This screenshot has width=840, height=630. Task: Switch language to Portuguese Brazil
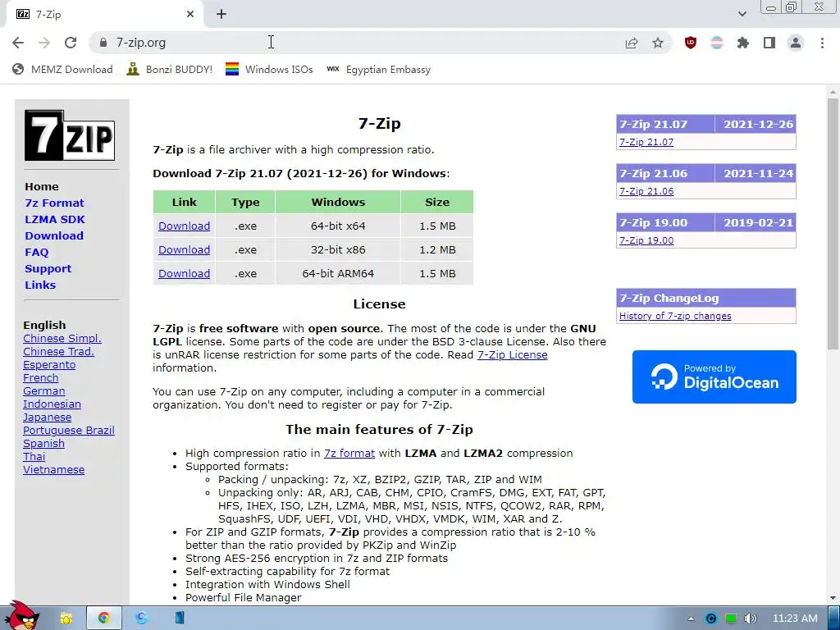pos(69,430)
